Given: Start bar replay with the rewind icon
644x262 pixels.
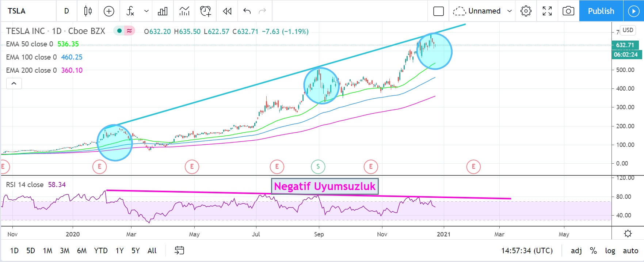Looking at the screenshot, I should coord(227,11).
